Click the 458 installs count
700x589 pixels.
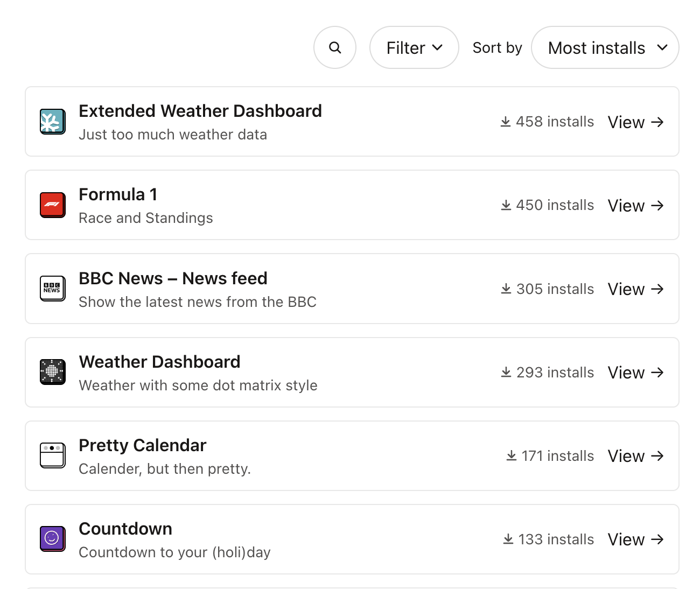[x=547, y=122]
